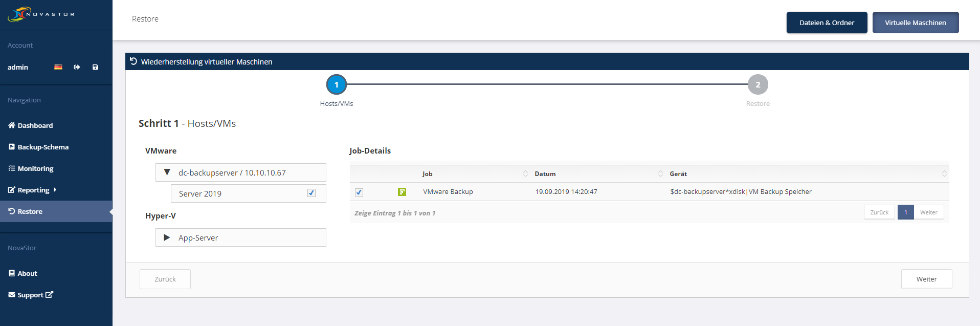980x326 pixels.
Task: Select page 1 in table pagination
Action: click(905, 212)
